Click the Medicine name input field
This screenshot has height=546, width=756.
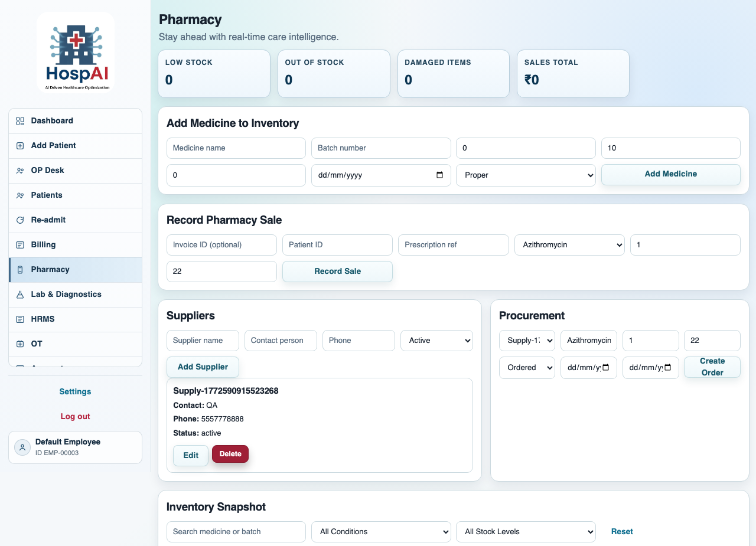click(236, 148)
